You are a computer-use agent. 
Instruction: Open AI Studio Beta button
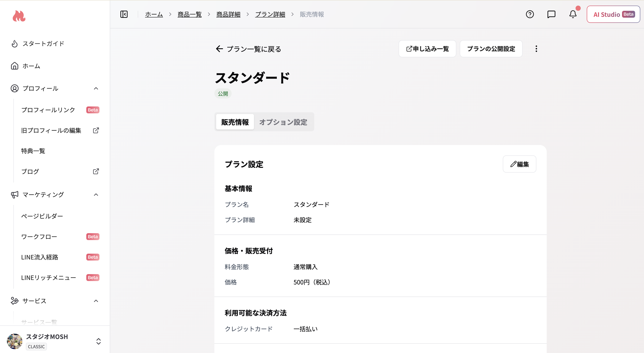pos(613,14)
